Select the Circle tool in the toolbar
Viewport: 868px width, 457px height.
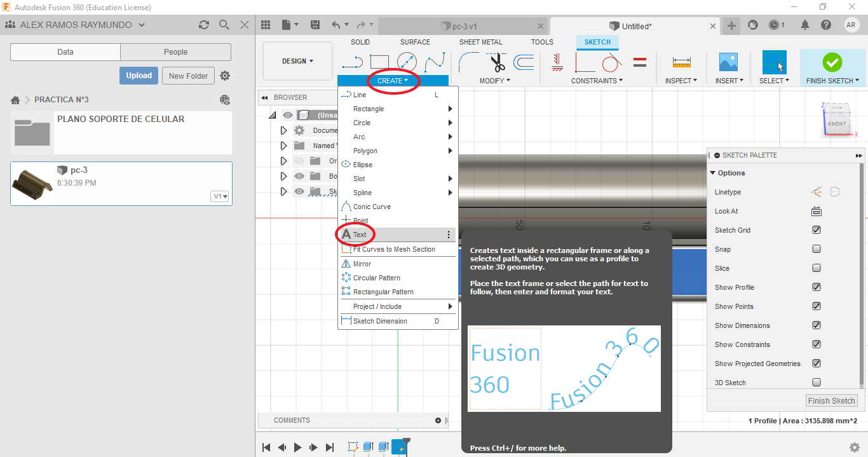[x=407, y=62]
